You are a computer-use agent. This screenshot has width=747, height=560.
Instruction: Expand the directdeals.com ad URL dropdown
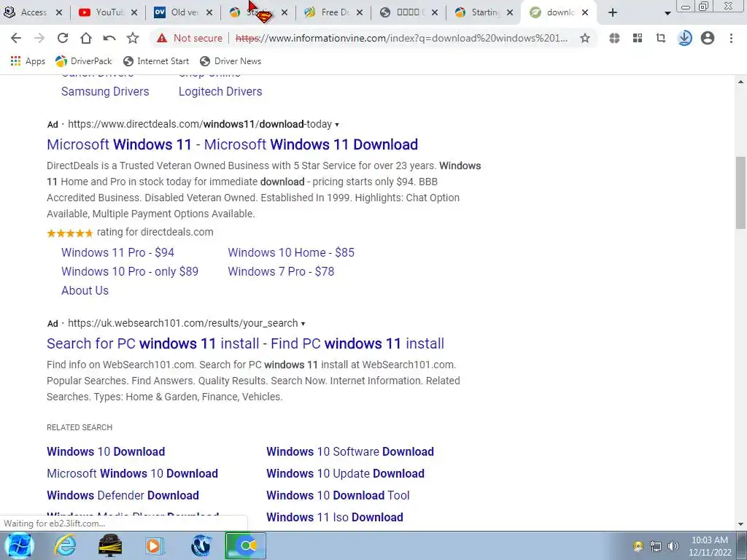coord(337,125)
